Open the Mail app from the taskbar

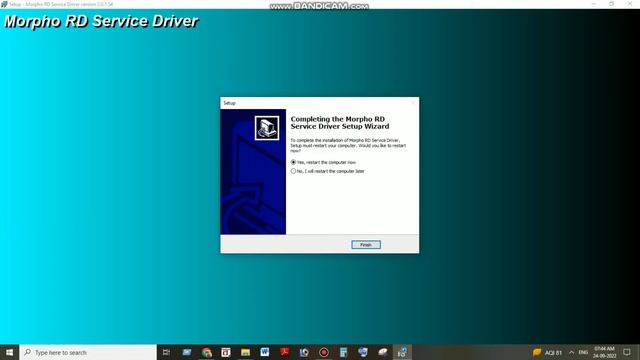[x=187, y=352]
